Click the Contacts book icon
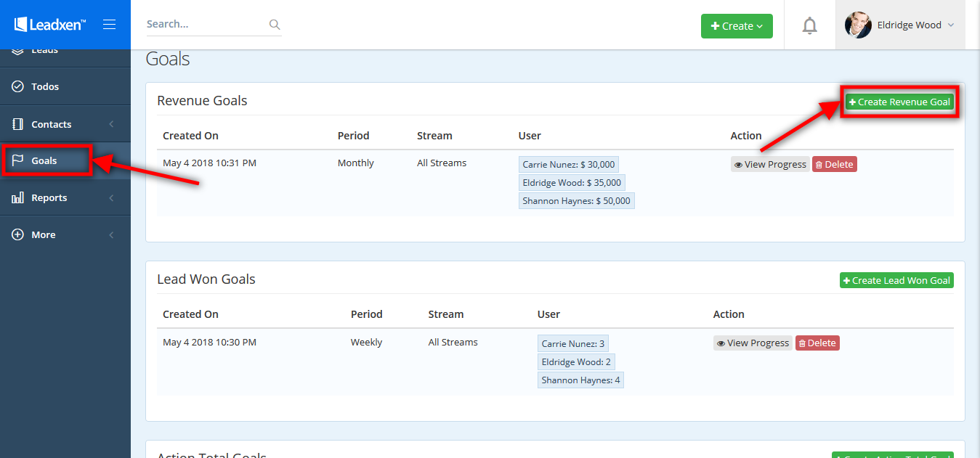This screenshot has height=458, width=980. 18,124
